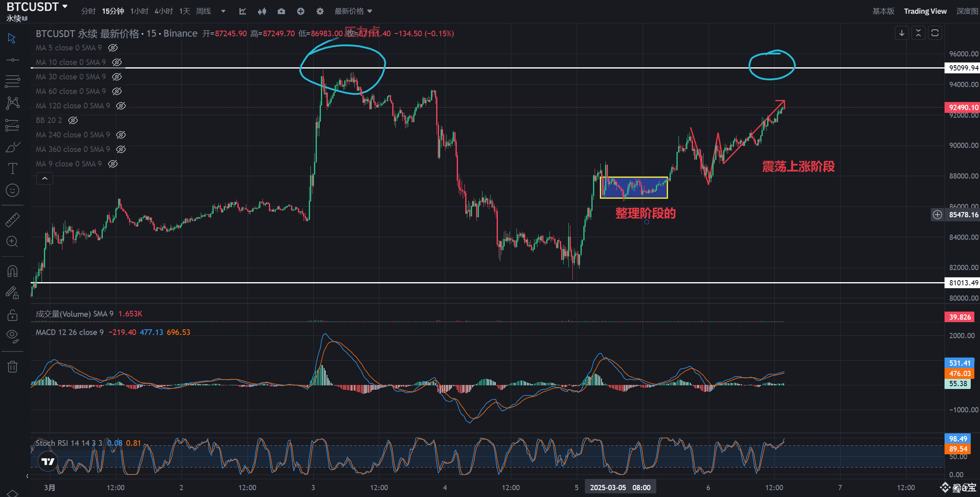The width and height of the screenshot is (980, 497).
Task: Click the MA 120 close 0 SMA 9 label
Action: point(73,106)
